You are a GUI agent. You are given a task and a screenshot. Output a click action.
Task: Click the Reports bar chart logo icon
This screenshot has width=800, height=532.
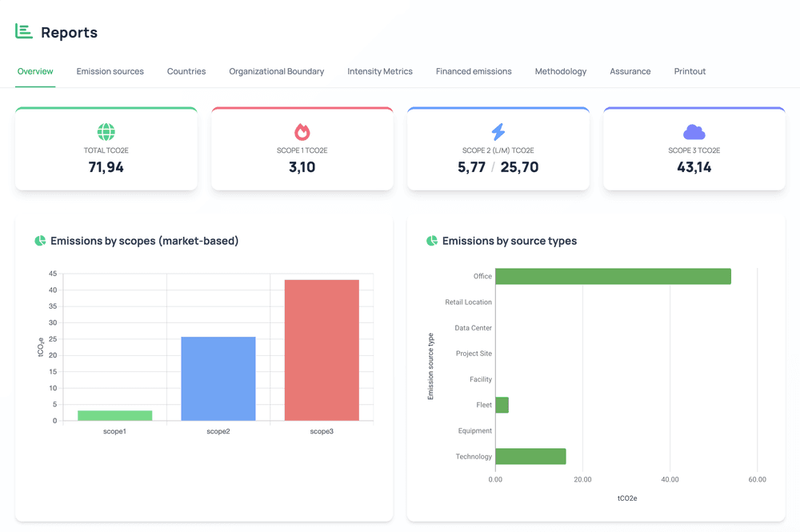click(24, 31)
